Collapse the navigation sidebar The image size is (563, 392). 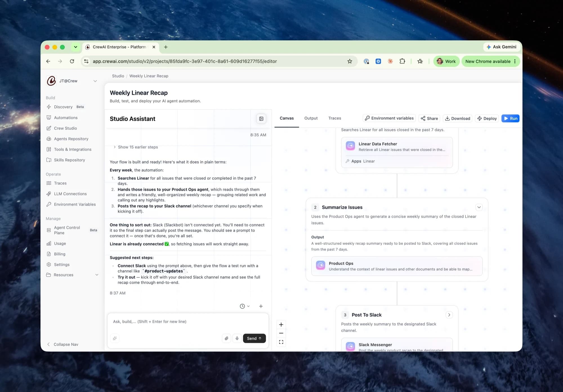click(x=63, y=344)
